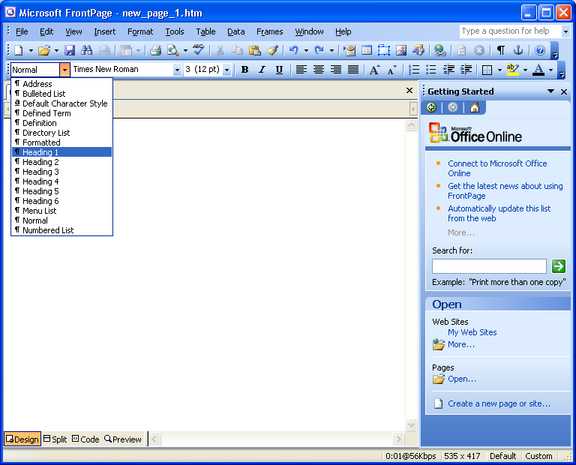Switch to the Preview tab
This screenshot has height=465, width=576.
[x=123, y=439]
